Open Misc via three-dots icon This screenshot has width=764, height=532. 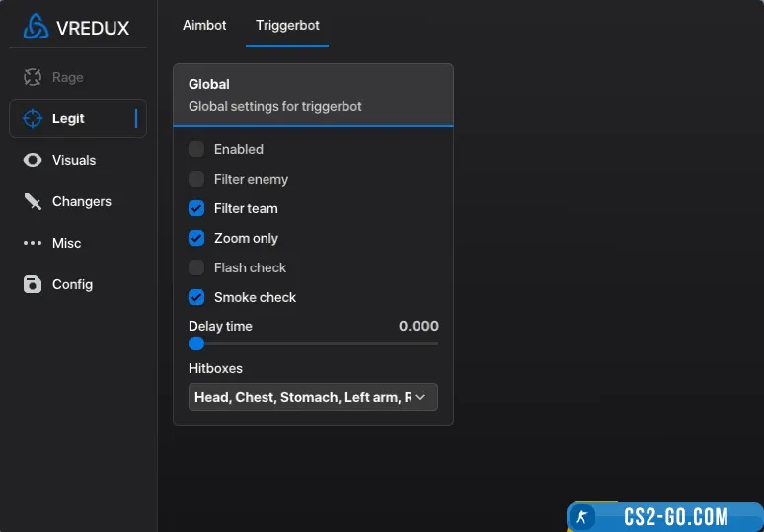click(33, 243)
